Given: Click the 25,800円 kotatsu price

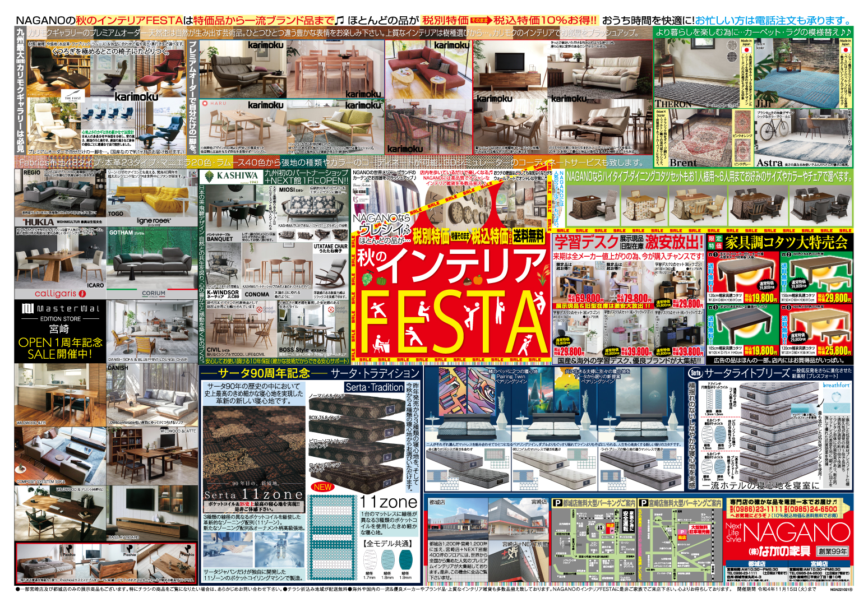Looking at the screenshot, I should pos(834,350).
